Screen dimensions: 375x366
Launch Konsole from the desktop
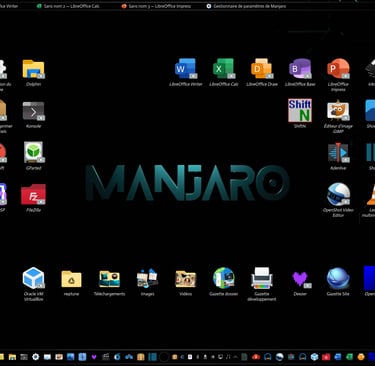(33, 111)
